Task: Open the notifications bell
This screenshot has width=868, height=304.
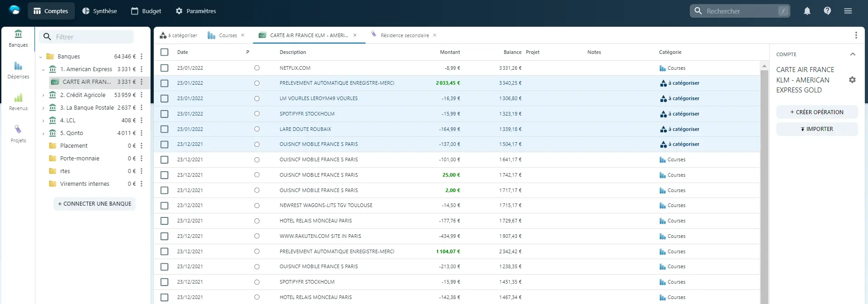Action: pyautogui.click(x=807, y=11)
